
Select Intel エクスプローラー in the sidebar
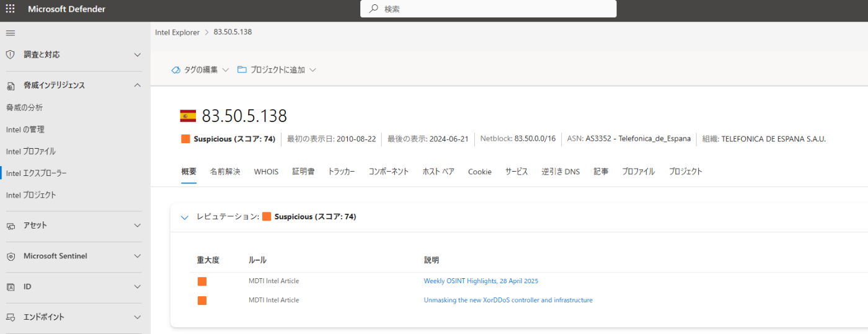click(37, 173)
